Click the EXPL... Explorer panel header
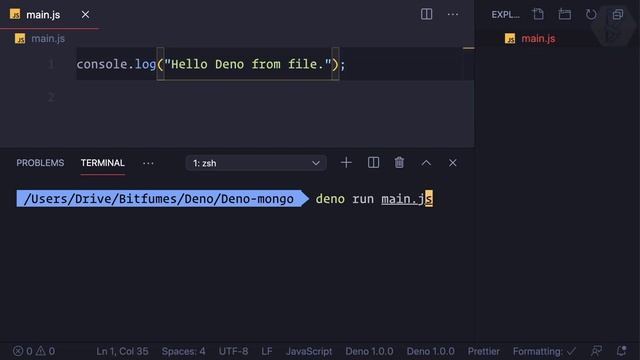 pyautogui.click(x=505, y=15)
